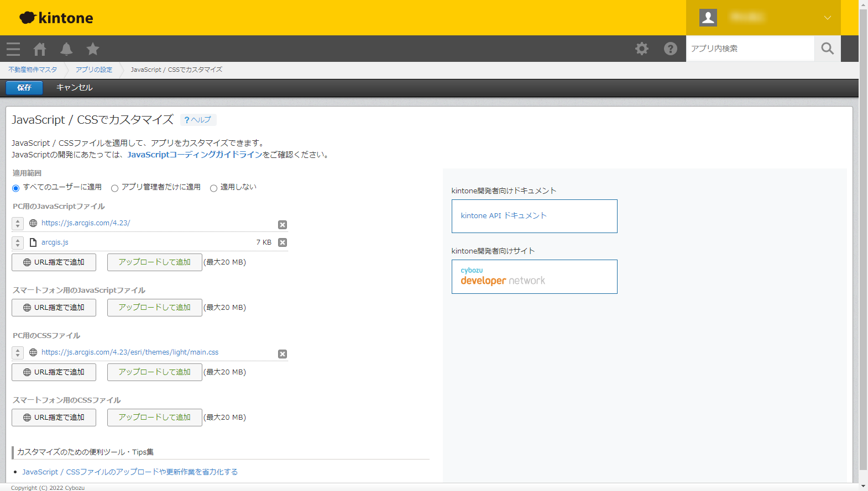Upload PC CSS file アップロードして追加
Screen dimensions: 868x491
154,372
